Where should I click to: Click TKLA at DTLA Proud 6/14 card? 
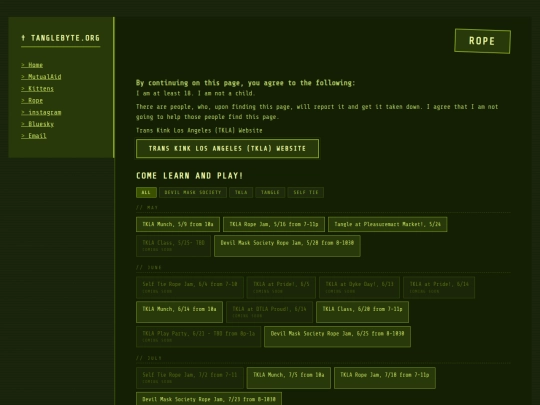tap(269, 312)
